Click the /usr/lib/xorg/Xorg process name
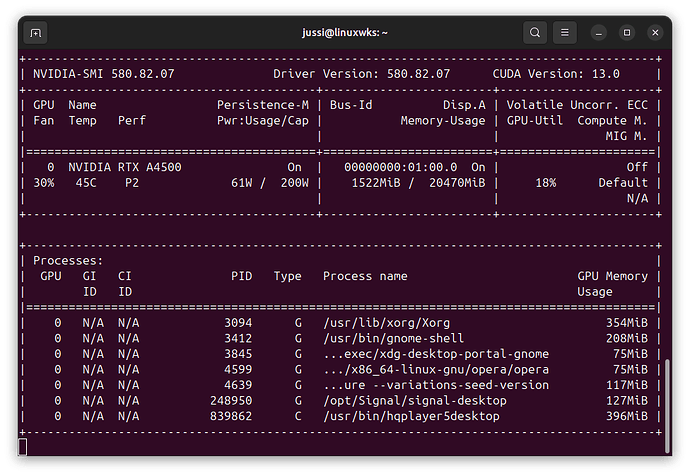 click(x=386, y=323)
